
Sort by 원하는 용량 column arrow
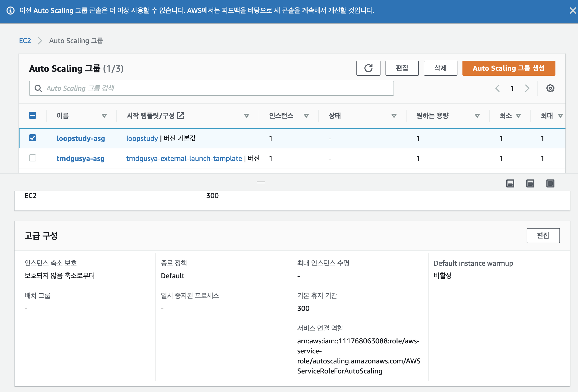(x=477, y=116)
